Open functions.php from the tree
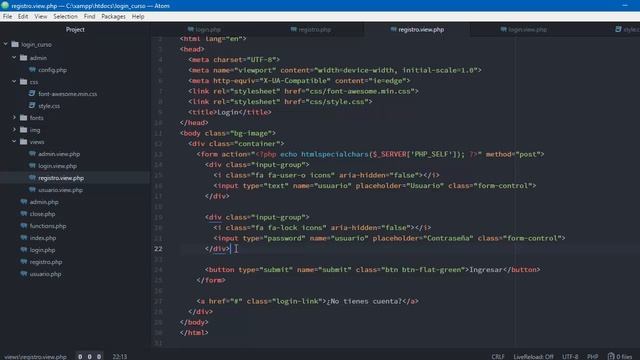The width and height of the screenshot is (640, 360). tap(48, 226)
